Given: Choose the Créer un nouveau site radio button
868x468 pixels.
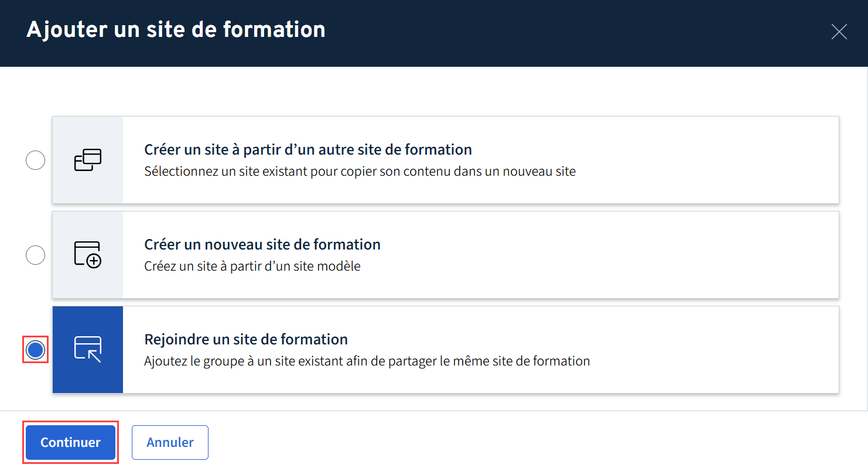Looking at the screenshot, I should (36, 255).
